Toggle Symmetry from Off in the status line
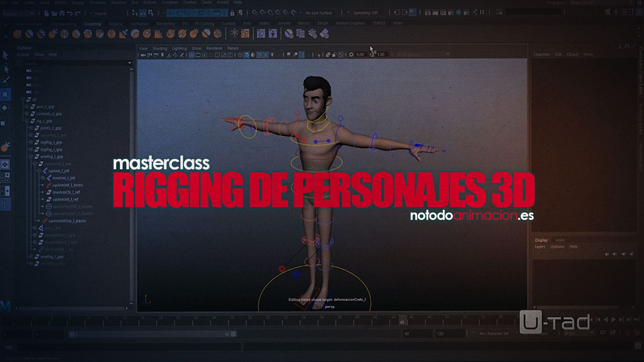Screen dimensions: 644x362 coord(366,13)
